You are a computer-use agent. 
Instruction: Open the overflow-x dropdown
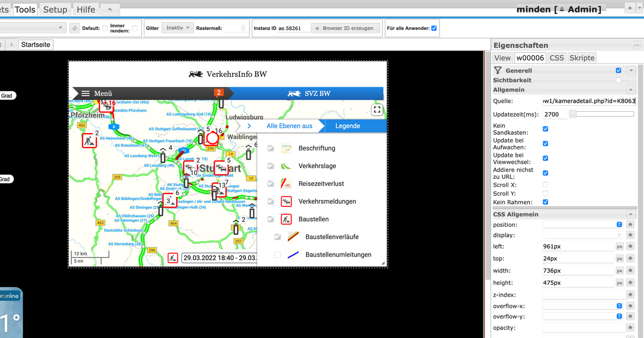[x=582, y=306]
